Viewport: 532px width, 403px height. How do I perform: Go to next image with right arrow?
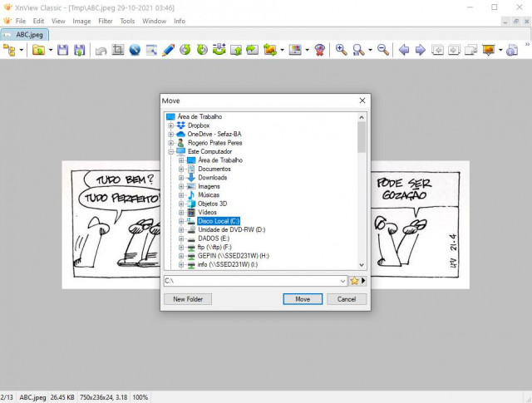point(421,50)
